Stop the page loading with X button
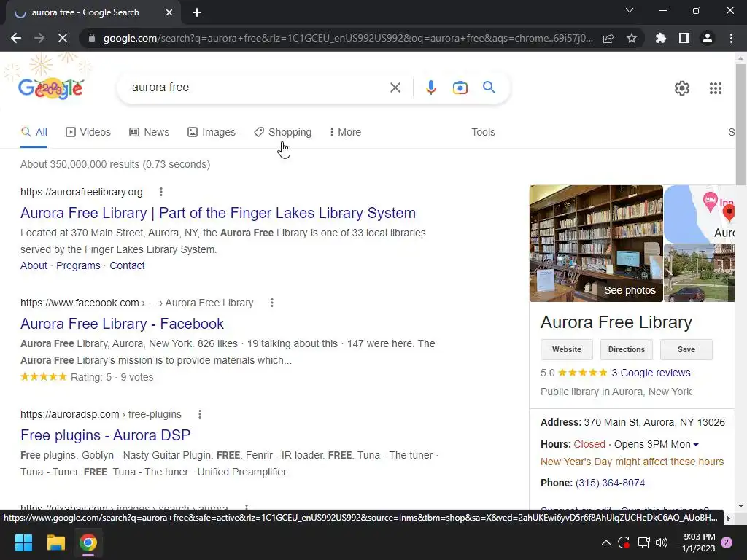The height and width of the screenshot is (560, 747). point(63,38)
